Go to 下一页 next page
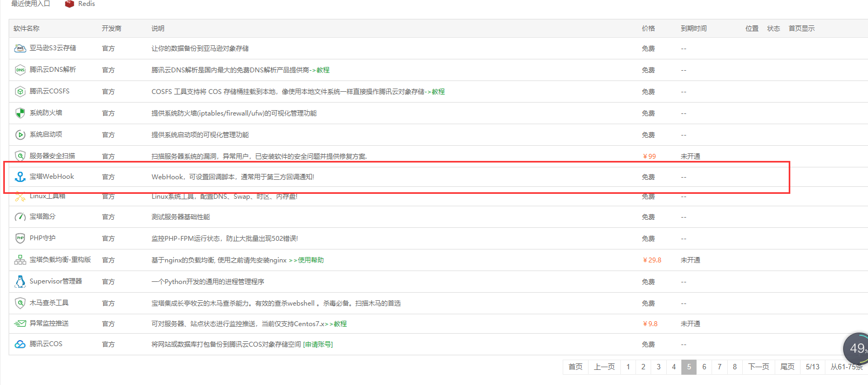The height and width of the screenshot is (385, 868). (758, 367)
